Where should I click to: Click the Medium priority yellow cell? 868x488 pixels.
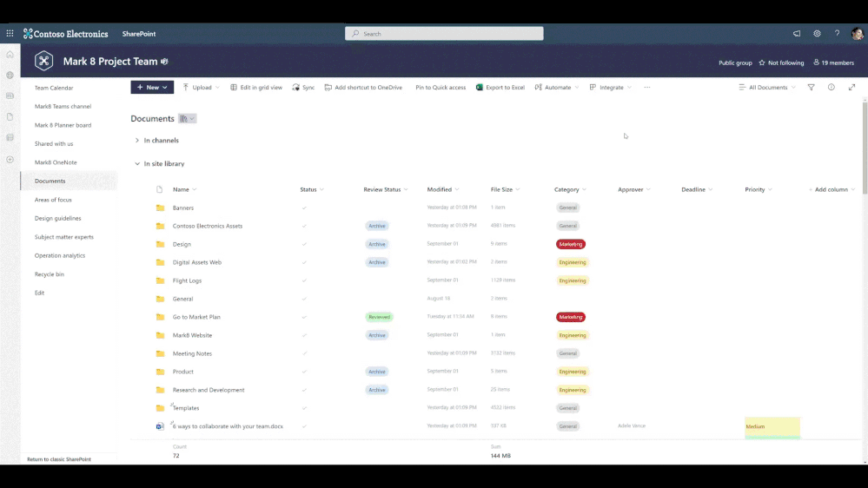(x=772, y=427)
